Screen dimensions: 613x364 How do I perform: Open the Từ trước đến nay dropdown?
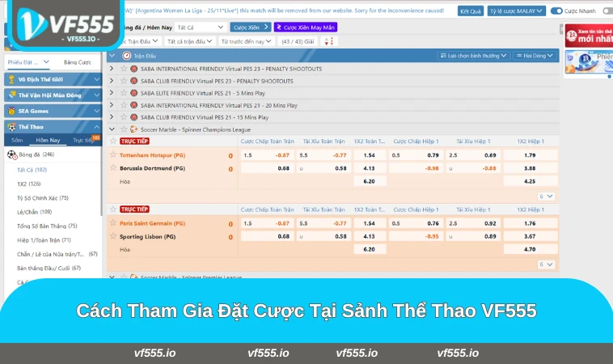pos(247,41)
